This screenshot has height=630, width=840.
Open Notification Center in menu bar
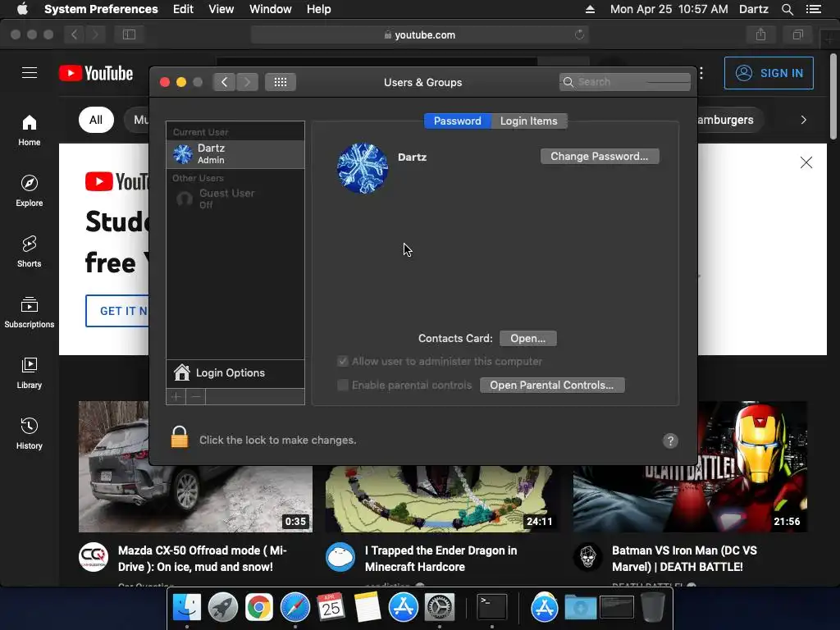813,9
